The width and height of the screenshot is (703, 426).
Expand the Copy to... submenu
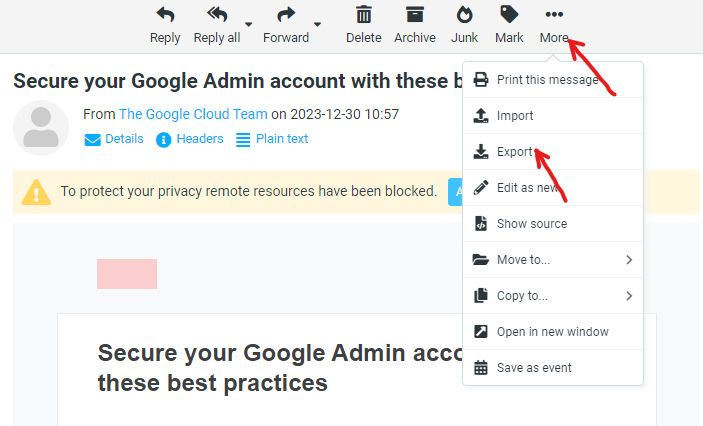click(553, 296)
